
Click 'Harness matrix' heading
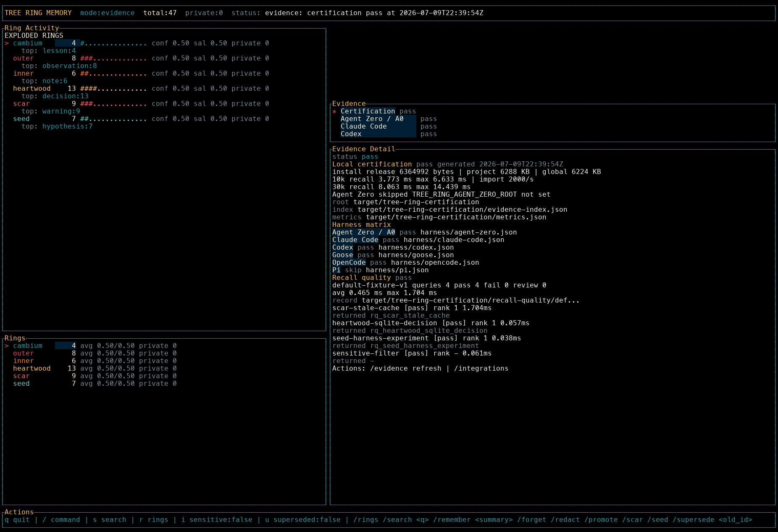click(x=362, y=225)
